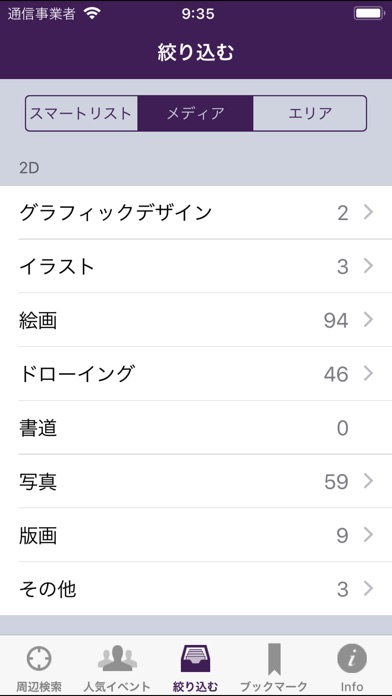Switch to the スマートリスト segment
The height and width of the screenshot is (696, 392).
click(x=81, y=113)
